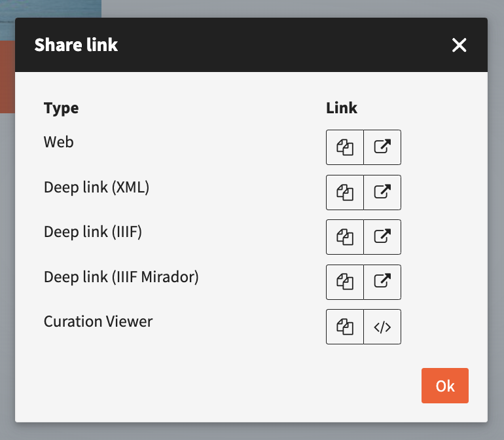Open the Web link in new tab
Image resolution: width=504 pixels, height=440 pixels.
pos(382,147)
